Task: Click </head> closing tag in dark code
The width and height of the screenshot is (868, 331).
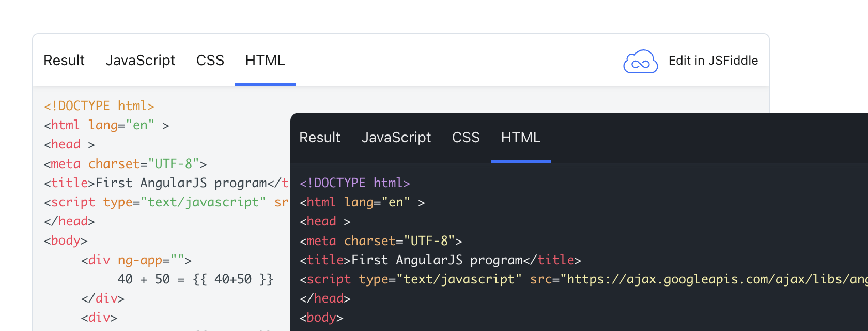Action: [x=325, y=298]
